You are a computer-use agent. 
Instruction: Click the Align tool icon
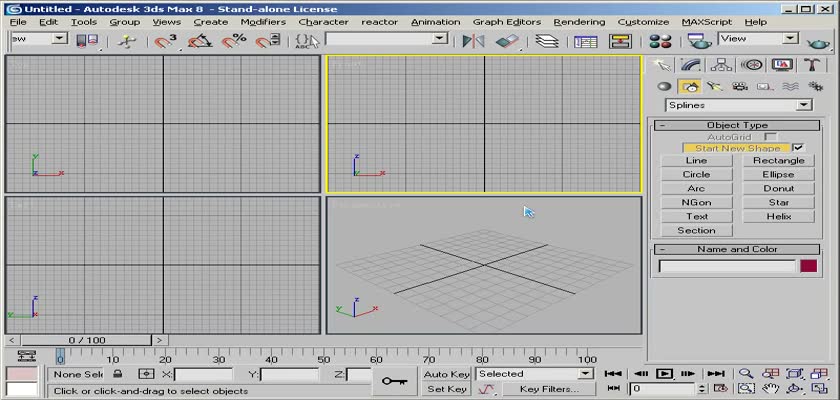[507, 41]
